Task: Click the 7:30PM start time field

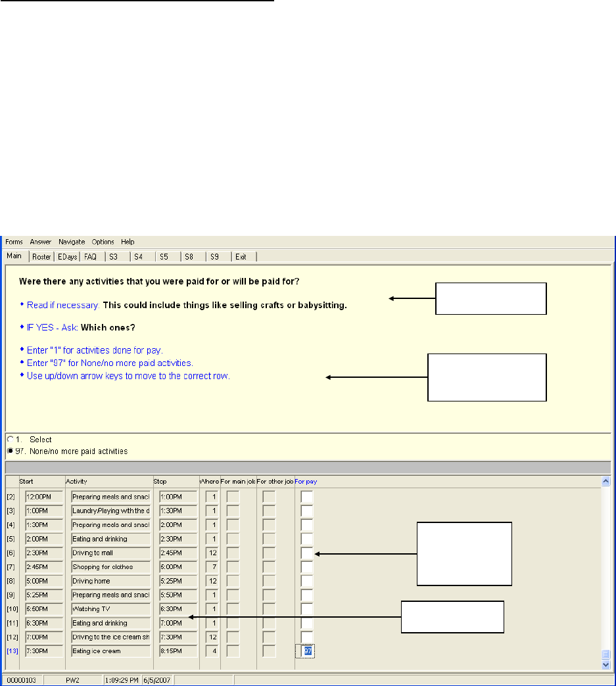Action: (44, 651)
